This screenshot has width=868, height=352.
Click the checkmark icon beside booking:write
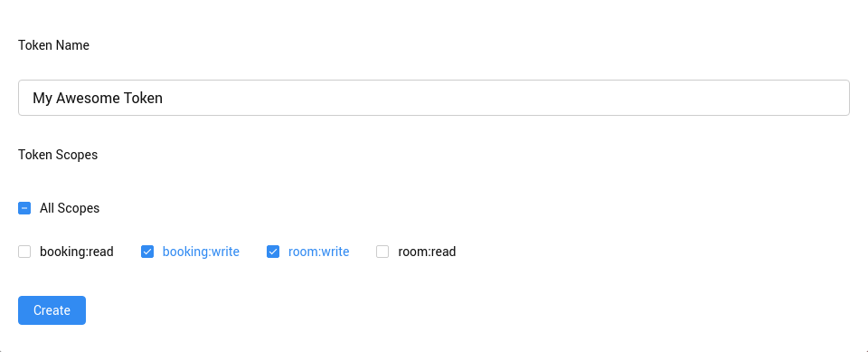[147, 252]
